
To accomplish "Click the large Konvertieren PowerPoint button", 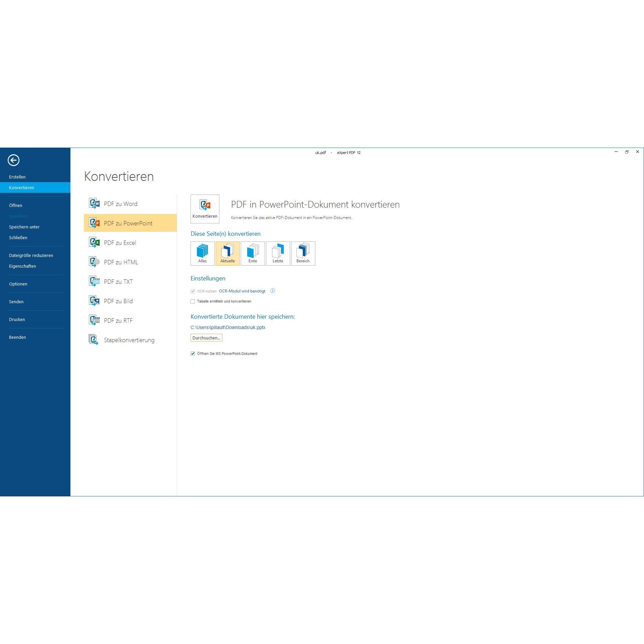I will 205,209.
